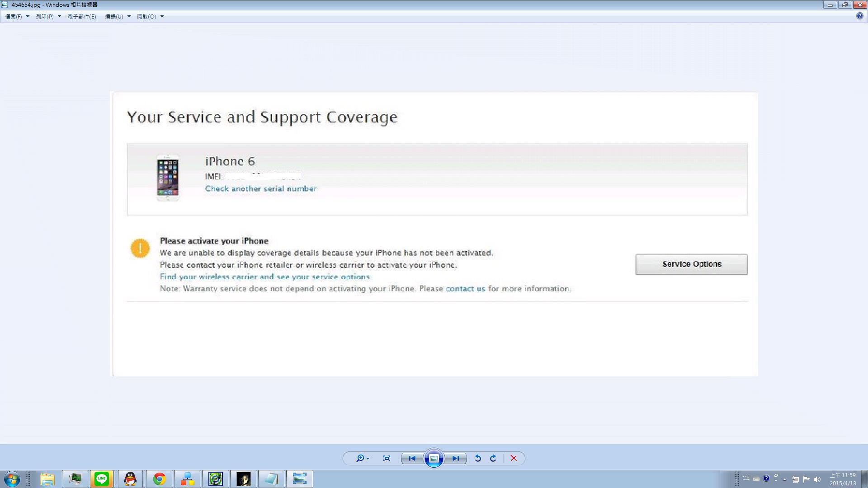Open the green swirl taskbar app
868x488 pixels.
pyautogui.click(x=216, y=479)
